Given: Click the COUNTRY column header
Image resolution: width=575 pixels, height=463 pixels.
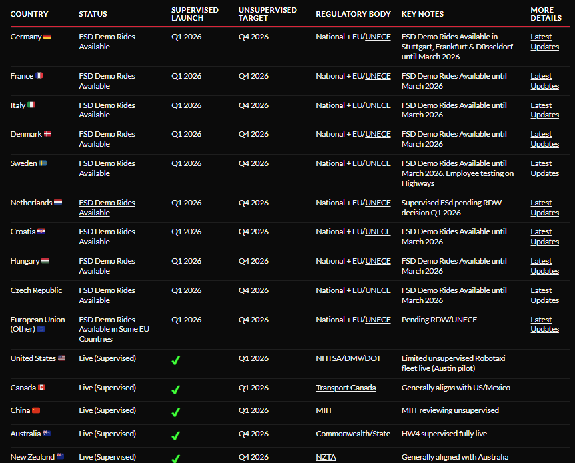Looking at the screenshot, I should [29, 14].
